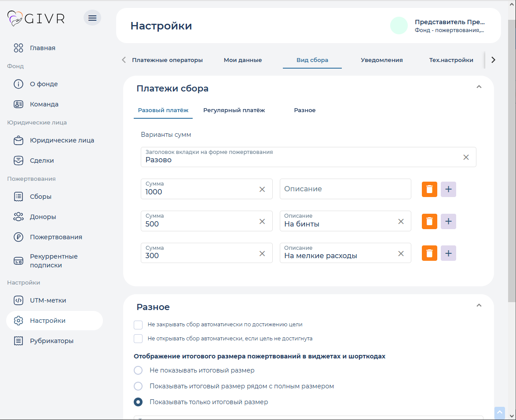The image size is (516, 420).
Task: Open Доноры section
Action: 43,217
